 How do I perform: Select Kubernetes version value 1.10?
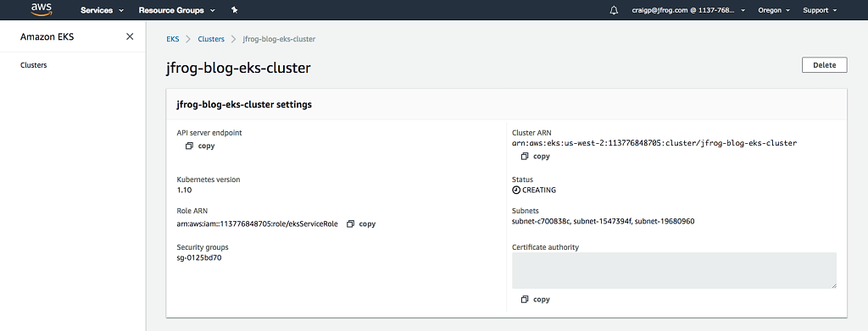(184, 190)
